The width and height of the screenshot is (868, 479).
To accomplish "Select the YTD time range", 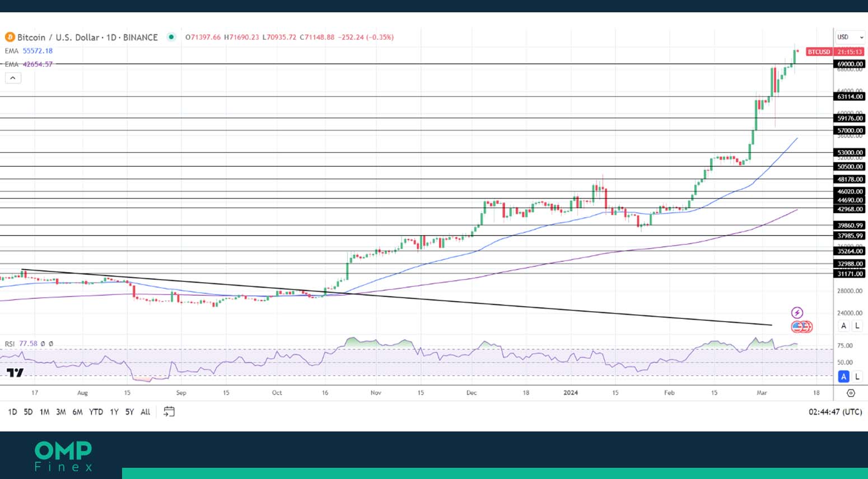I will click(x=96, y=412).
